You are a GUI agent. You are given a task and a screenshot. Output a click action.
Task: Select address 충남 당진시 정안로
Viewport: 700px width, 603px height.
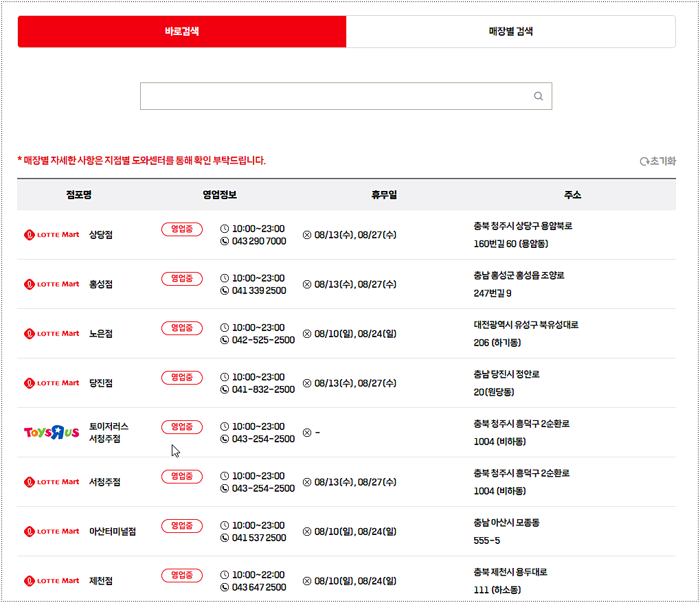(x=506, y=375)
